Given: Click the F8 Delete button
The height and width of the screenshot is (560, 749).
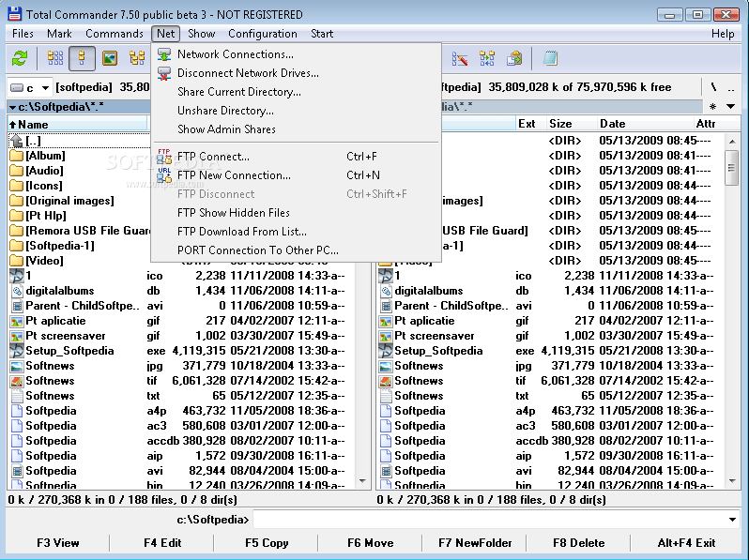Looking at the screenshot, I should 578,543.
